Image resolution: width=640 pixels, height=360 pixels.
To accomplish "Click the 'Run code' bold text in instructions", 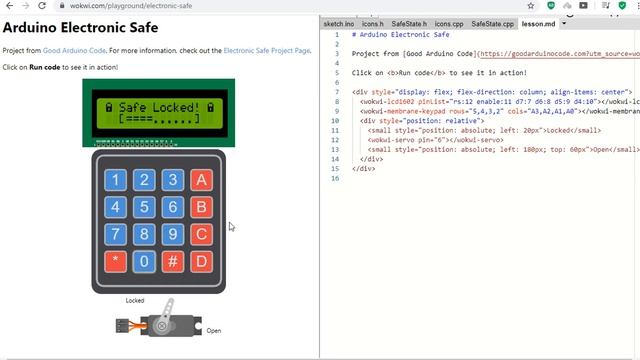I will (44, 67).
